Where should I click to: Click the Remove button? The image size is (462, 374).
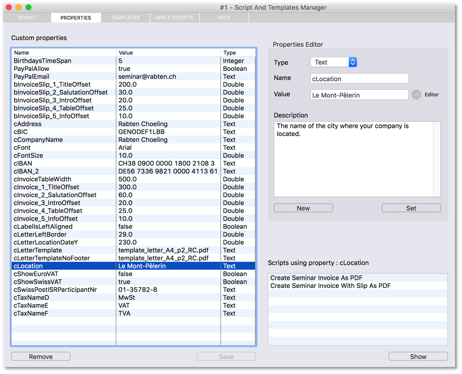click(41, 356)
